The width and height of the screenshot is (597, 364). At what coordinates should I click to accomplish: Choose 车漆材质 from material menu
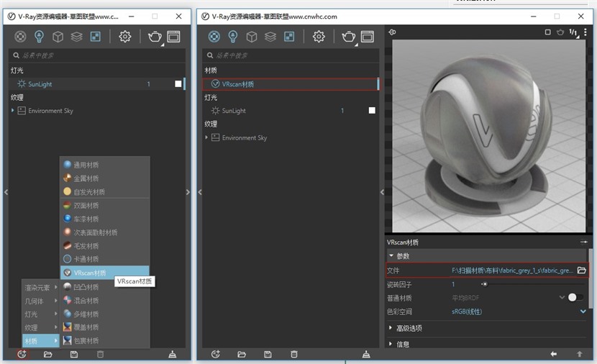pyautogui.click(x=105, y=219)
